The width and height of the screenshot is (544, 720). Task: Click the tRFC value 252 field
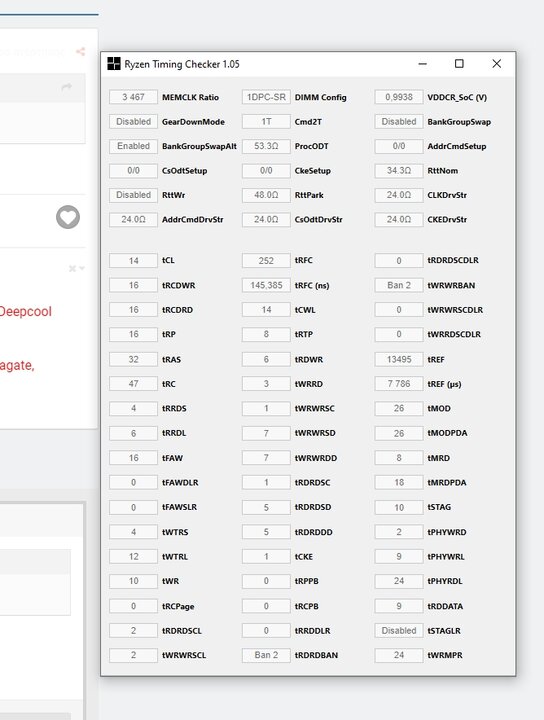266,260
